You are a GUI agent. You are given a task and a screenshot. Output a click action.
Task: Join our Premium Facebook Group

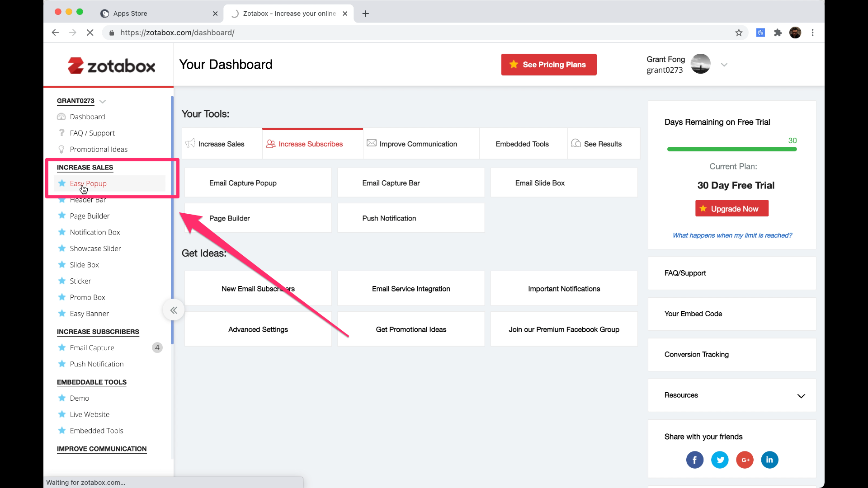click(x=564, y=329)
